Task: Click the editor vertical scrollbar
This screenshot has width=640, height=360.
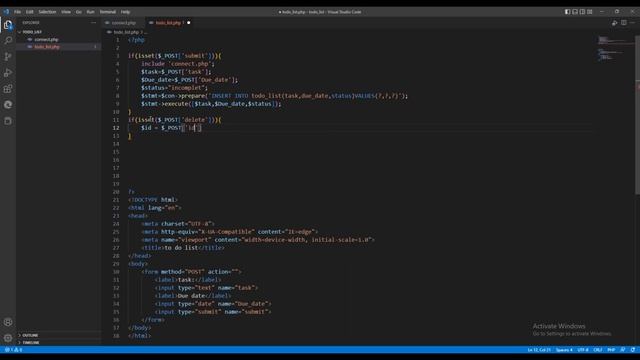Action: (638, 114)
